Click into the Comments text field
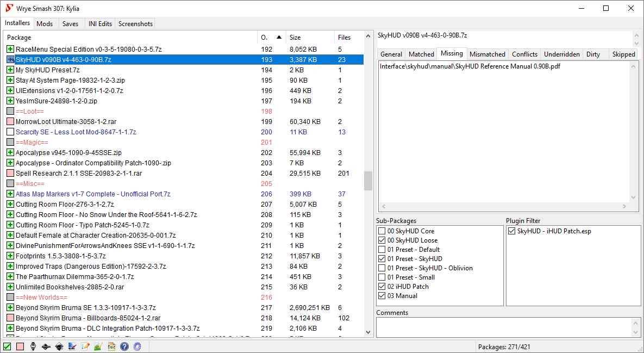The width and height of the screenshot is (644, 353). tap(503, 327)
